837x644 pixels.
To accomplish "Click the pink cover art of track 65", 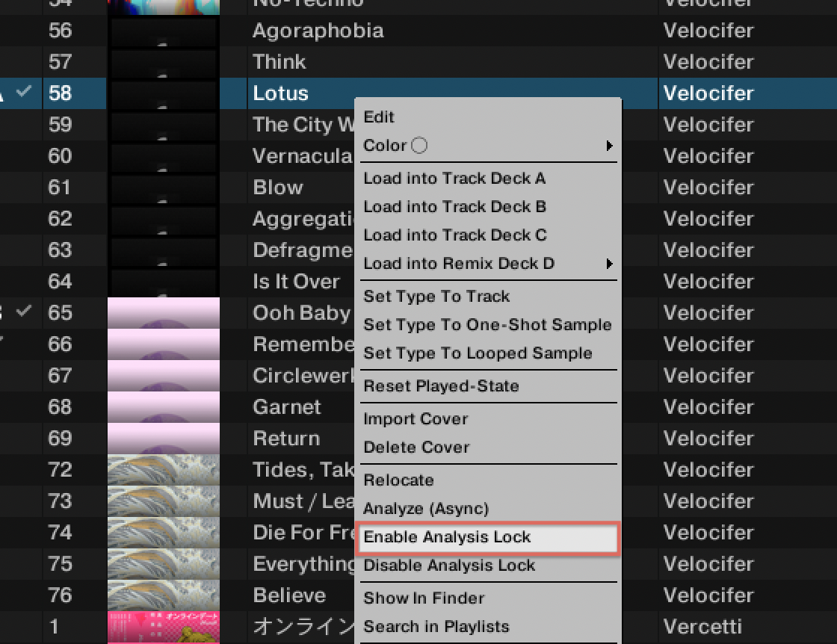I will (x=164, y=313).
